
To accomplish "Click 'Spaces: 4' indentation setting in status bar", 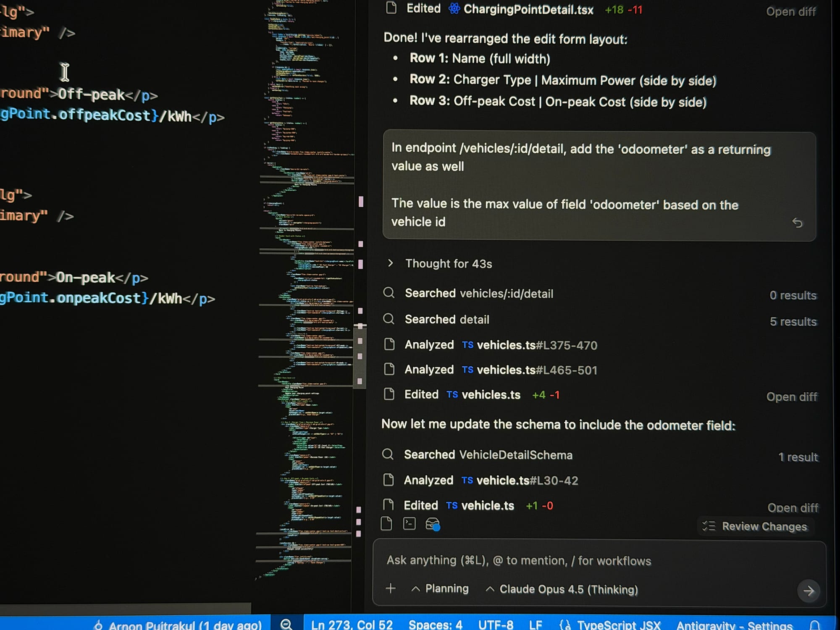I will click(x=436, y=625).
